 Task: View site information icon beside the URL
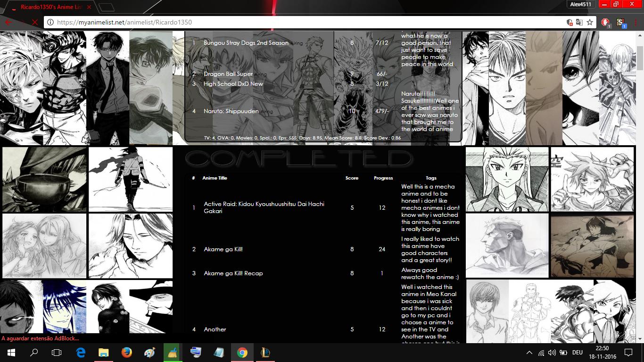tap(50, 22)
